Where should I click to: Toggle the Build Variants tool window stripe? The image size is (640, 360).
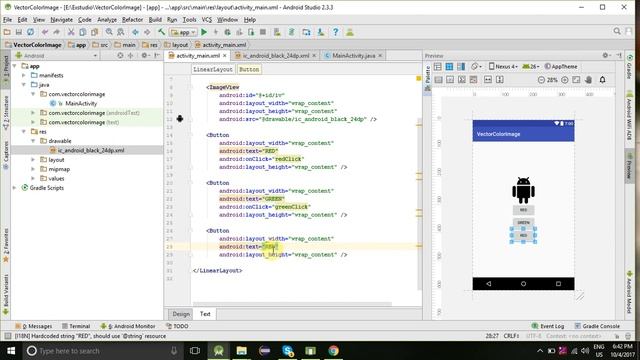click(6, 295)
